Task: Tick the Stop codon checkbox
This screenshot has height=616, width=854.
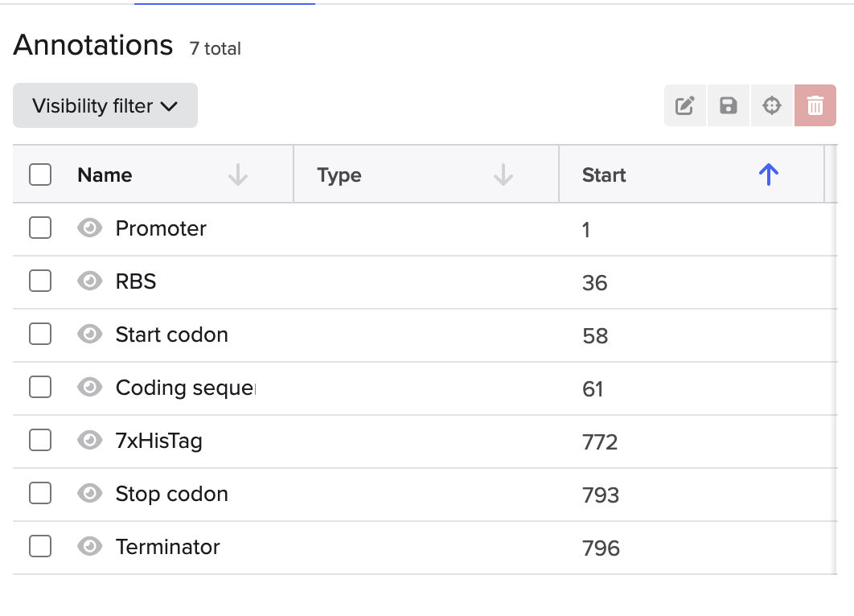Action: click(40, 494)
